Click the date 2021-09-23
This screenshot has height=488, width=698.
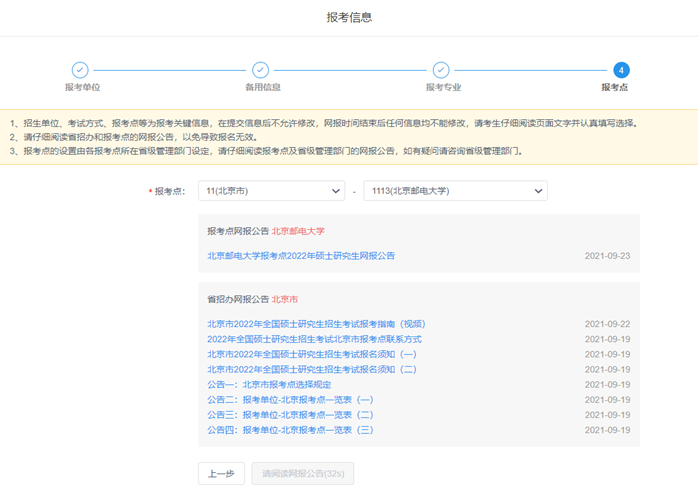click(x=607, y=256)
